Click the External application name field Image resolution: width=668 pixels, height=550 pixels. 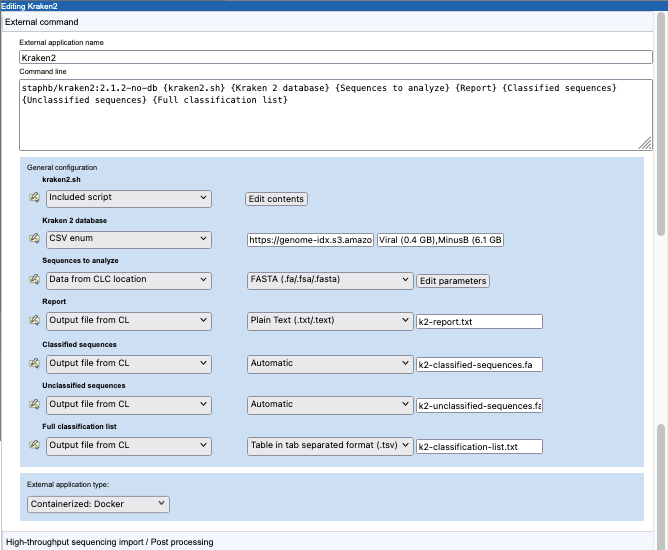point(335,58)
